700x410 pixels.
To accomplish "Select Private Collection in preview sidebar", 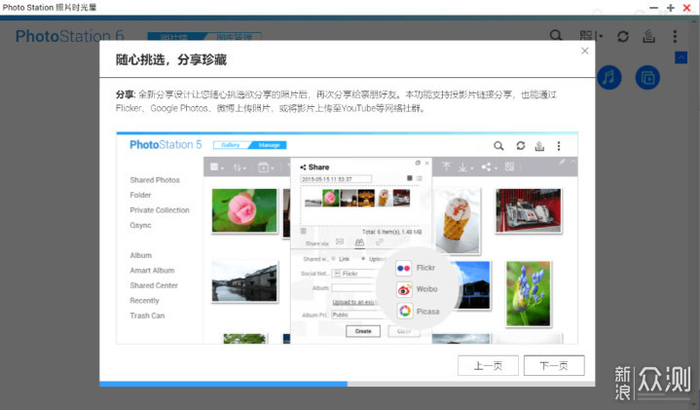I will [159, 210].
